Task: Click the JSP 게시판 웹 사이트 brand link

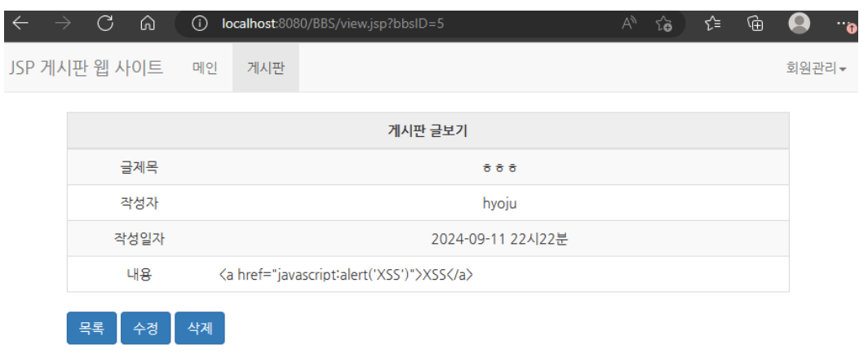Action: point(86,68)
